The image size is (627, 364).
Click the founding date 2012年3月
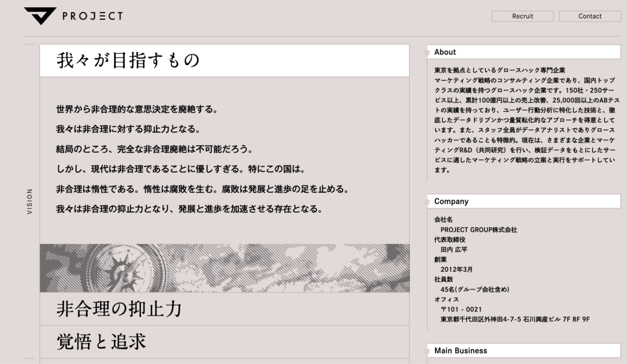pos(456,270)
